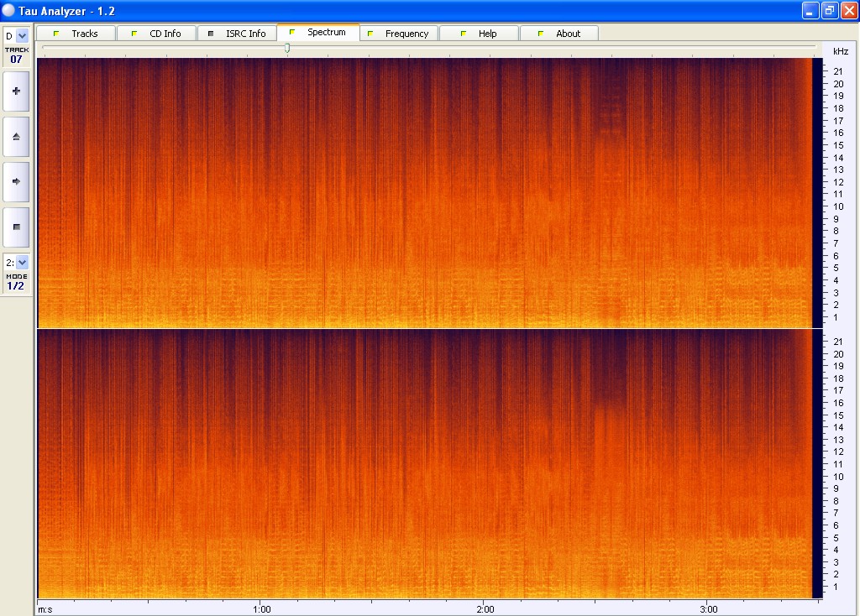Switch to the Tracks tab
This screenshot has height=616, width=860.
pyautogui.click(x=84, y=34)
